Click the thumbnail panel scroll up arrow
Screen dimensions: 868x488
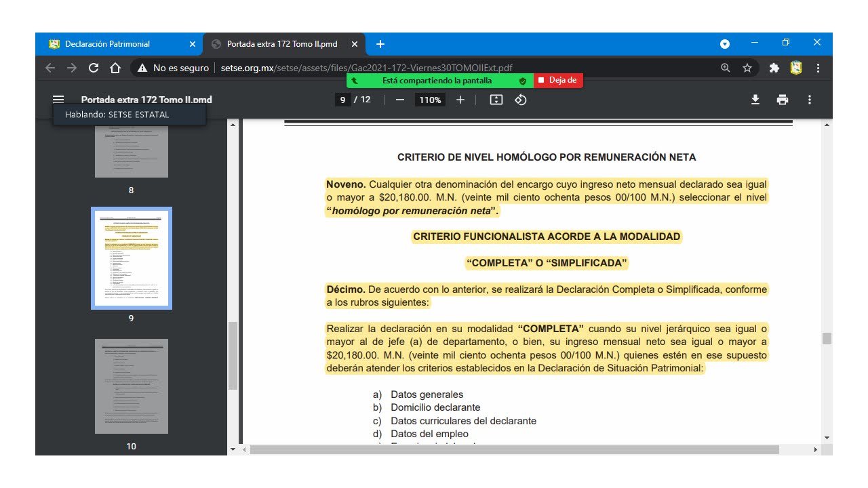click(233, 125)
